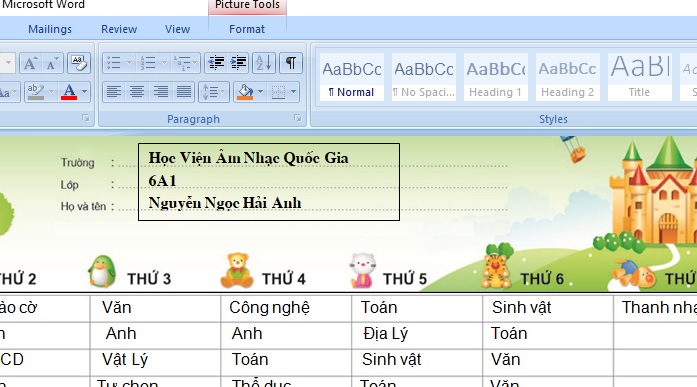
Task: Open the font color dropdown arrow
Action: [x=84, y=92]
